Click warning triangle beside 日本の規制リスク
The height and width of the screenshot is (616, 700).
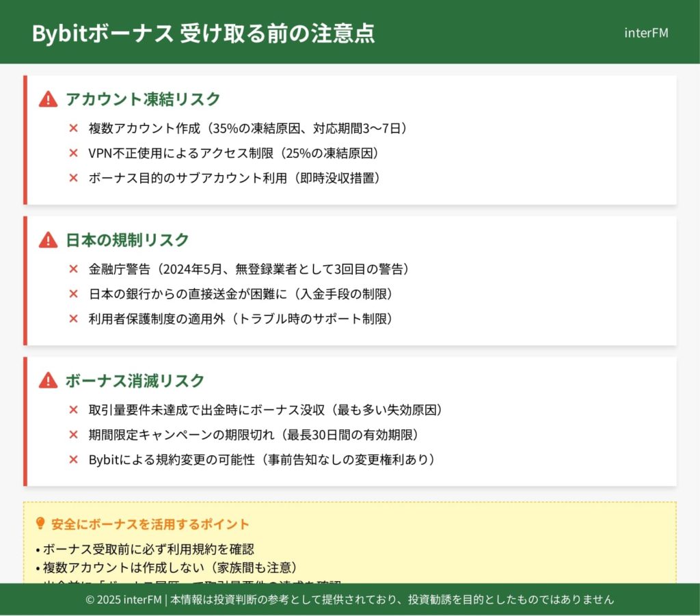click(48, 240)
